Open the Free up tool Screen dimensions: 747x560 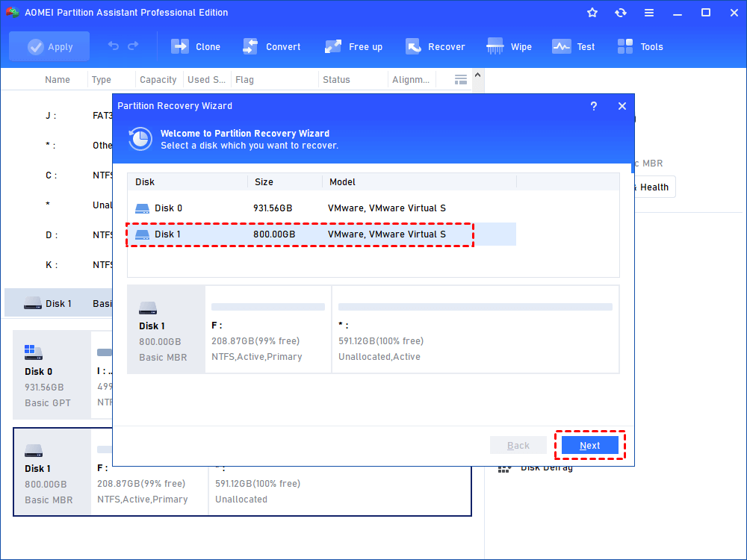(x=353, y=46)
